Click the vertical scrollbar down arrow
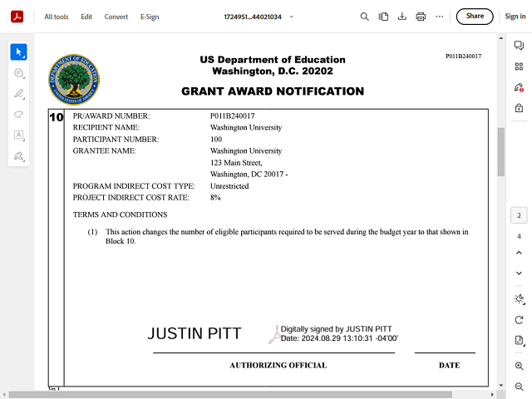The image size is (532, 399). tap(500, 386)
